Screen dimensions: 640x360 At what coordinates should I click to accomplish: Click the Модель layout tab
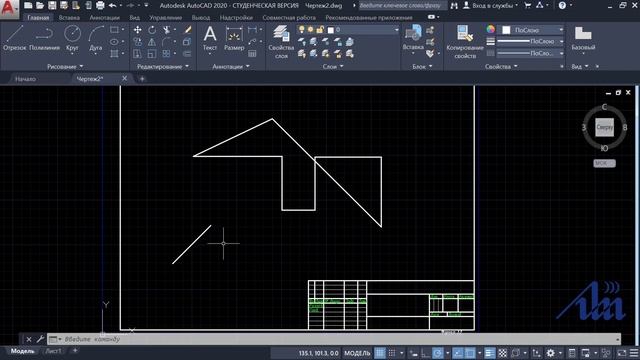22,351
